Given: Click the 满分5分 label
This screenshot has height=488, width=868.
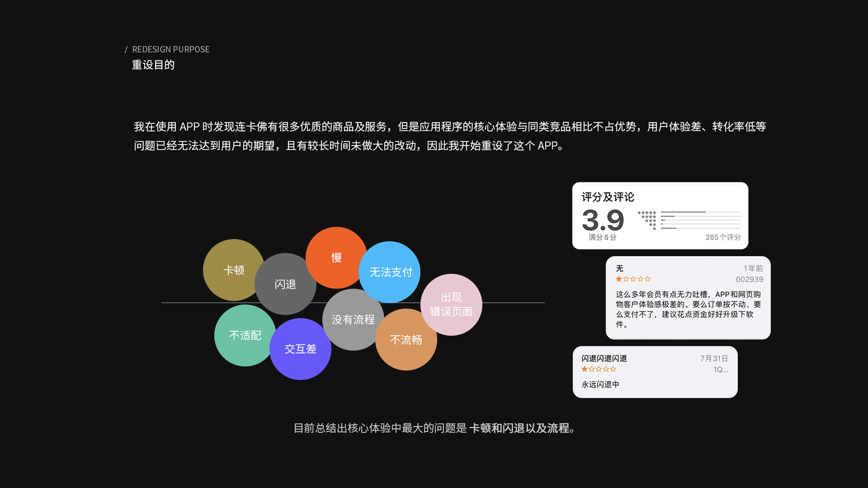Looking at the screenshot, I should [602, 237].
